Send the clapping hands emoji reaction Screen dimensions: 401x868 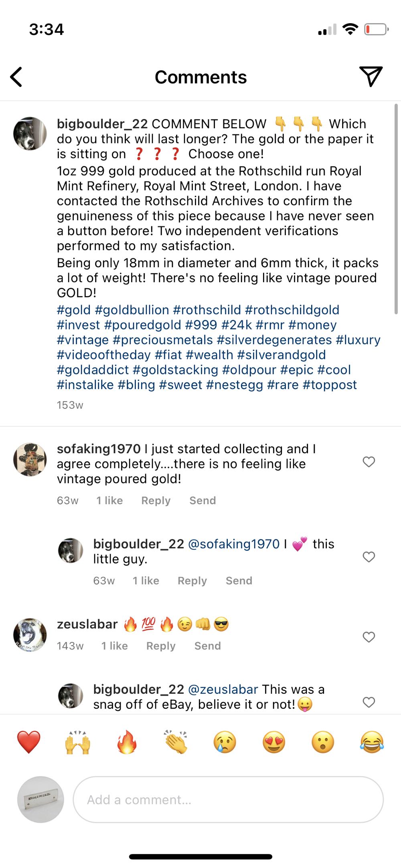coord(176,742)
